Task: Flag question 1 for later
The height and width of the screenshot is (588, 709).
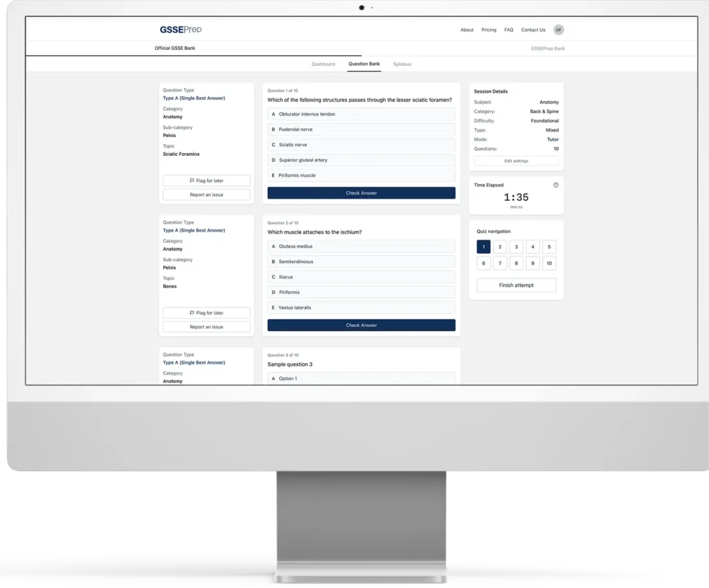Action: click(x=206, y=181)
